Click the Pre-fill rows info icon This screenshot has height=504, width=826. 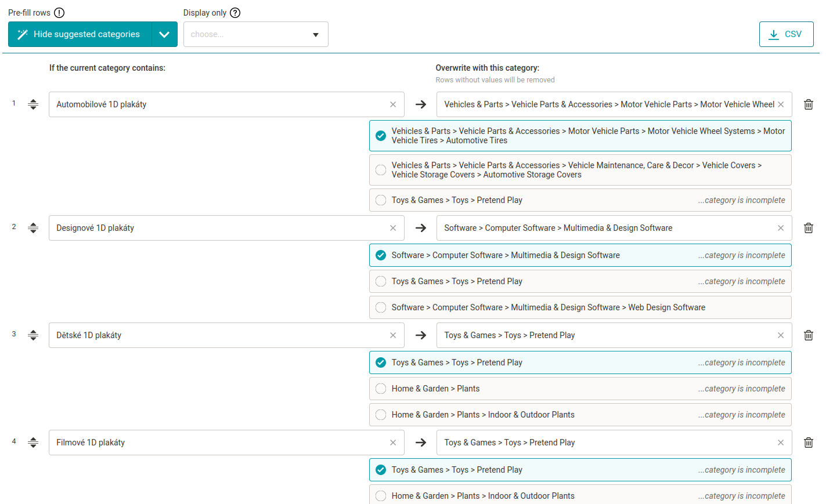click(59, 13)
